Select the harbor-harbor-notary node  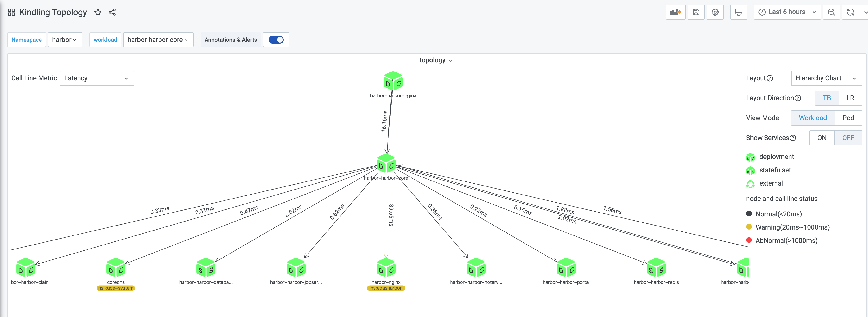pyautogui.click(x=476, y=267)
